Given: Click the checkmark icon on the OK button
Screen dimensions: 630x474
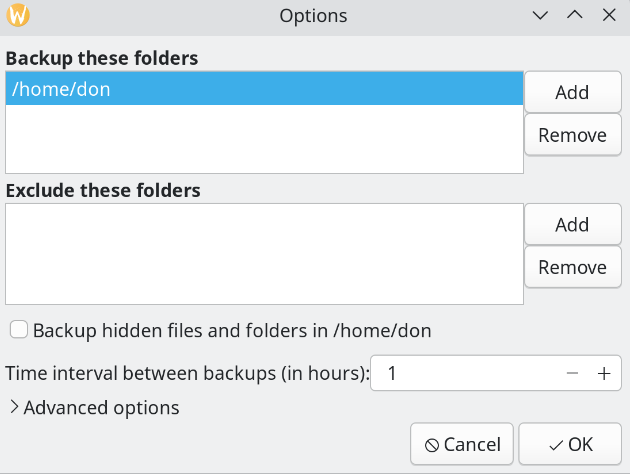Looking at the screenshot, I should (556, 445).
